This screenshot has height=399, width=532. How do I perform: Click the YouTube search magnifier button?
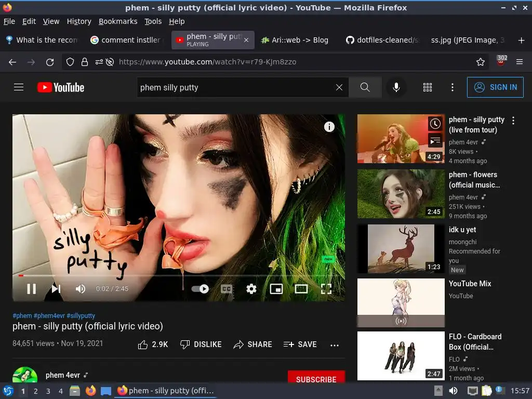point(365,87)
